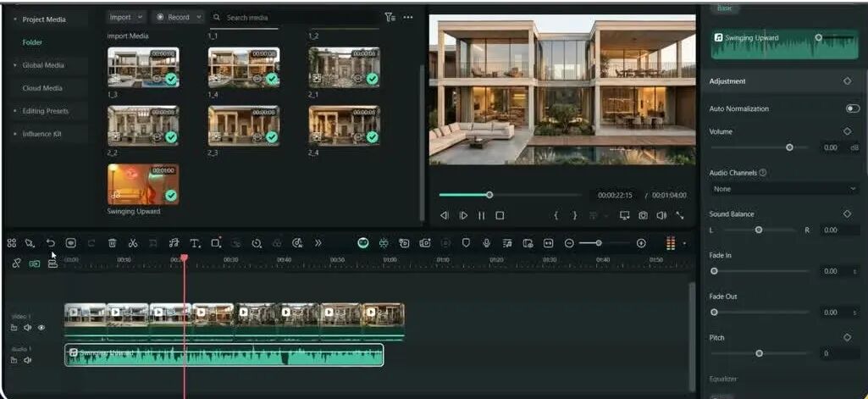Expand the Influence Kit section
Image resolution: width=868 pixels, height=399 pixels.
click(15, 134)
